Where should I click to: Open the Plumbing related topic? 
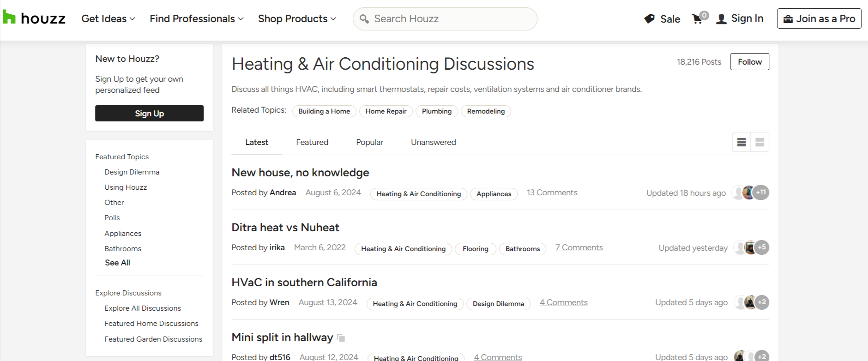[x=437, y=111]
